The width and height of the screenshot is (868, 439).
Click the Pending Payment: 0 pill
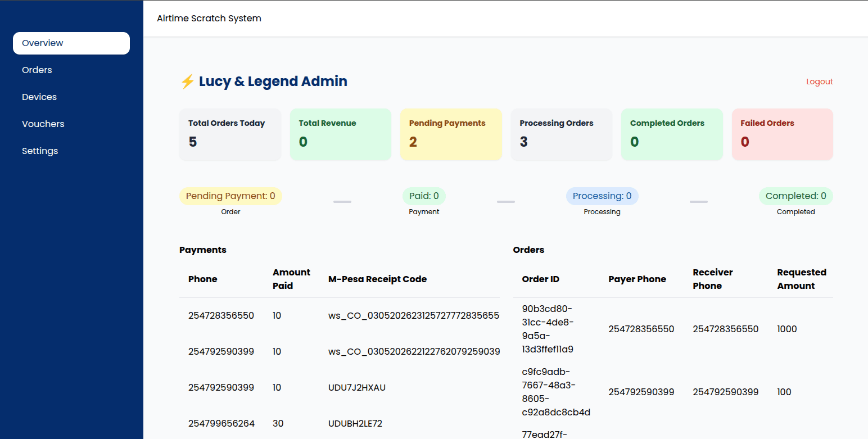click(230, 196)
